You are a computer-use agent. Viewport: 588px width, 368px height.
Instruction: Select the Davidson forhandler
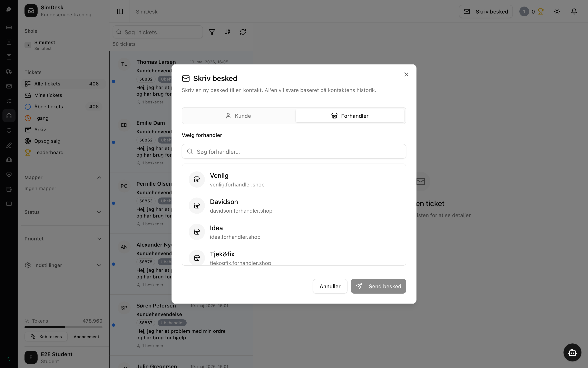[x=294, y=206]
